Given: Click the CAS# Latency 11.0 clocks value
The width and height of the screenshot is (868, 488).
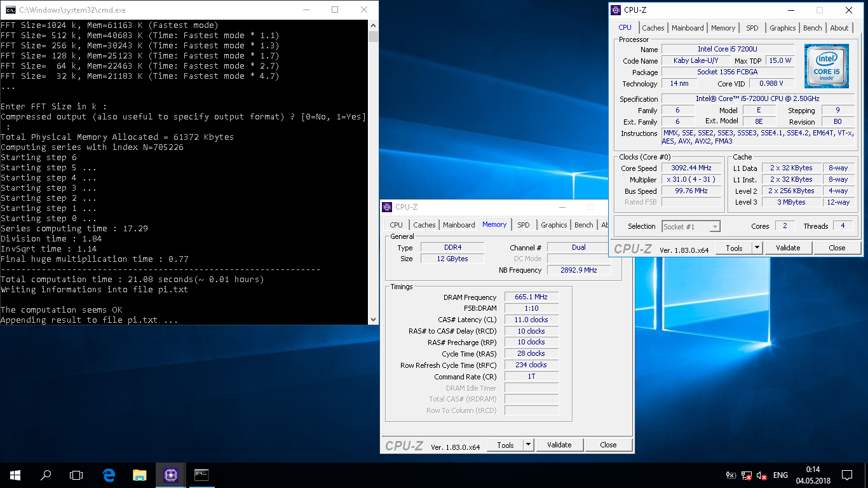Looking at the screenshot, I should [531, 320].
